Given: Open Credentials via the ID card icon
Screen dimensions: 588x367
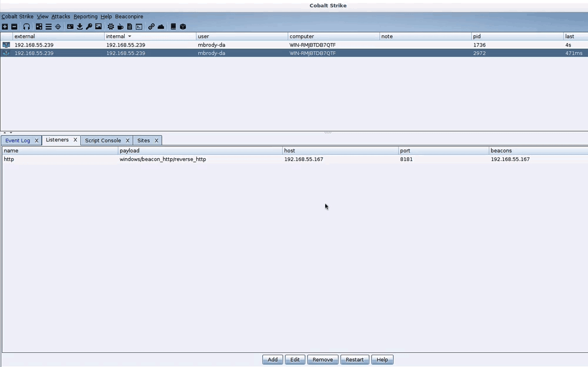Looking at the screenshot, I should tap(70, 26).
